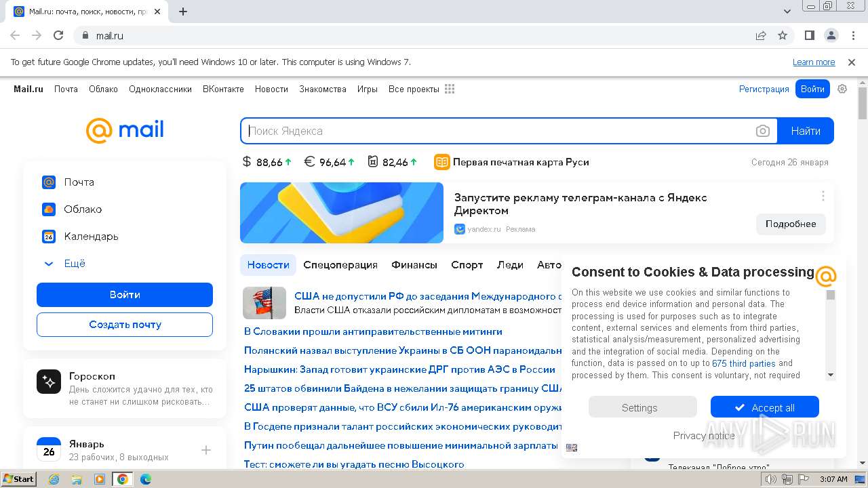Open the Календарь calendar icon in sidebar

pos(49,237)
